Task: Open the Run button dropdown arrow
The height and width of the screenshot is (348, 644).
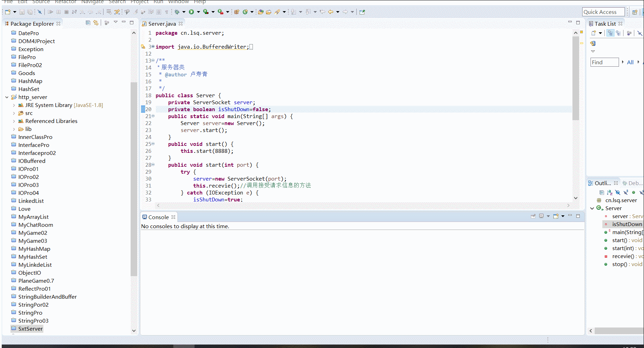Action: point(198,12)
